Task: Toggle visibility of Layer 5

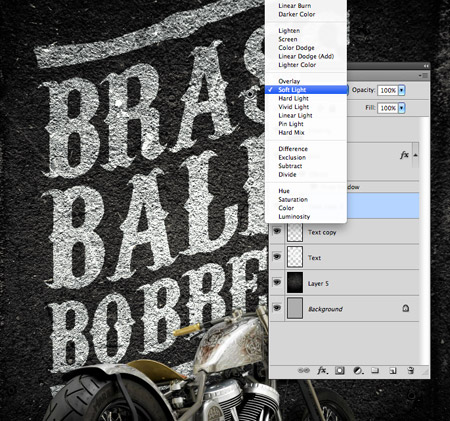Action: (x=277, y=282)
